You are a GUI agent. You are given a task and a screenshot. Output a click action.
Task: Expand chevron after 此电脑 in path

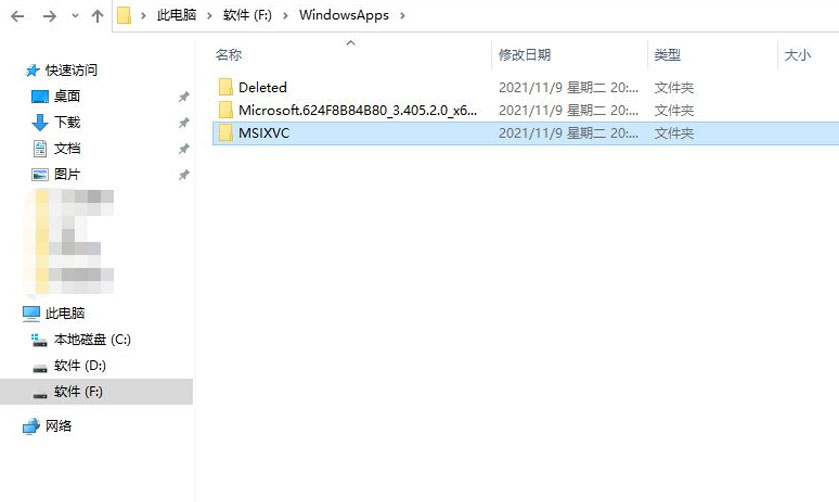[x=210, y=16]
